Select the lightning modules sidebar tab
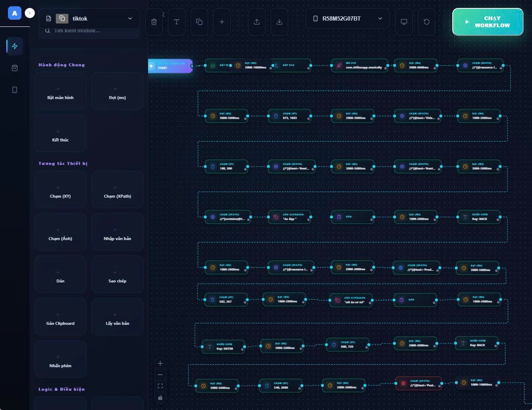This screenshot has height=410, width=532. [x=15, y=46]
